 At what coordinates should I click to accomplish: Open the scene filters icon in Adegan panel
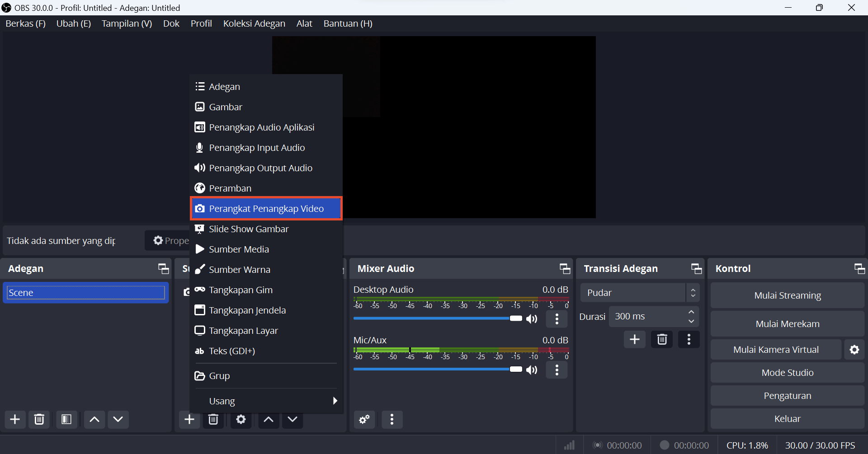click(x=66, y=419)
